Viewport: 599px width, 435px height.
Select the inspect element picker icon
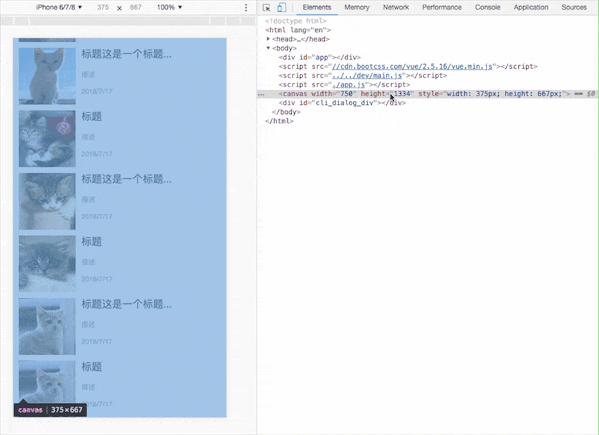click(266, 8)
